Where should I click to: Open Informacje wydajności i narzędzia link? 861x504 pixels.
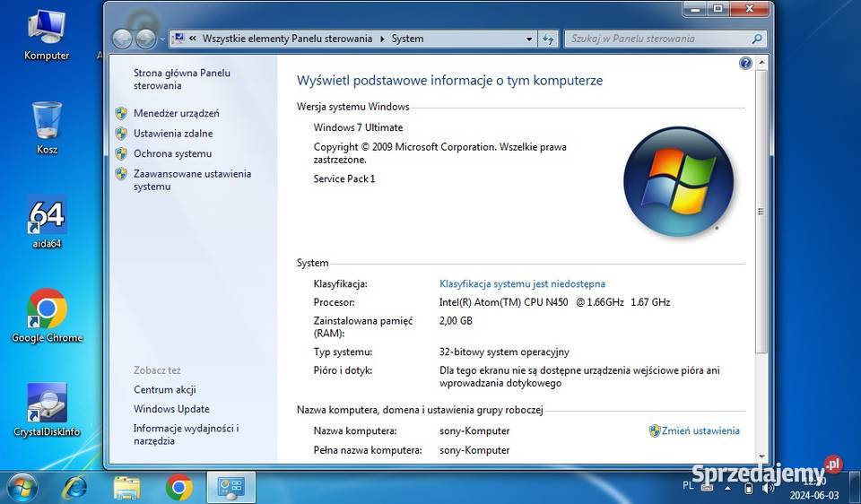[187, 434]
